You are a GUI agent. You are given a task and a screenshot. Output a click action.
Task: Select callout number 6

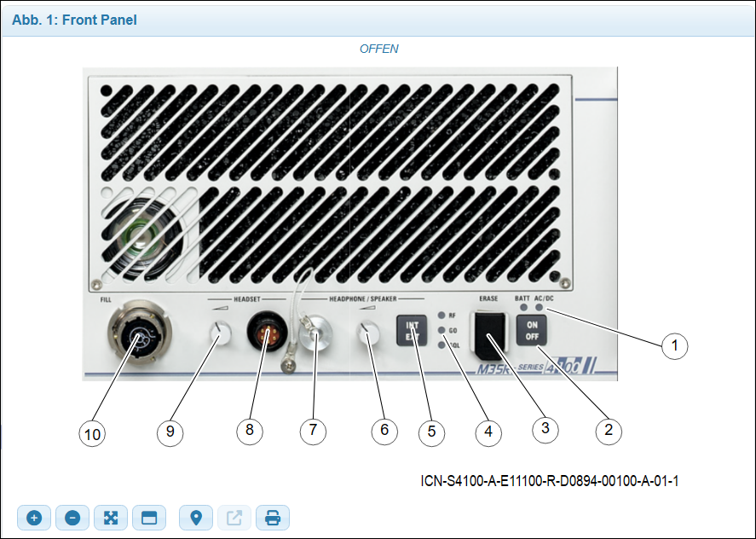pyautogui.click(x=384, y=430)
